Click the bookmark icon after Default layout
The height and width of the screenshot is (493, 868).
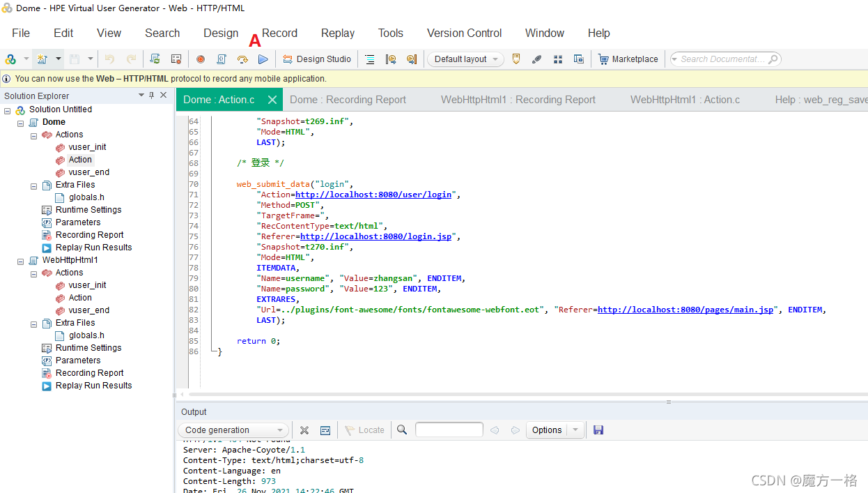516,59
